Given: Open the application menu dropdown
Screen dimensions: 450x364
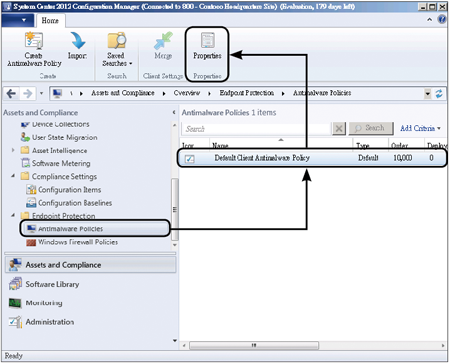Looking at the screenshot, I should [x=18, y=20].
